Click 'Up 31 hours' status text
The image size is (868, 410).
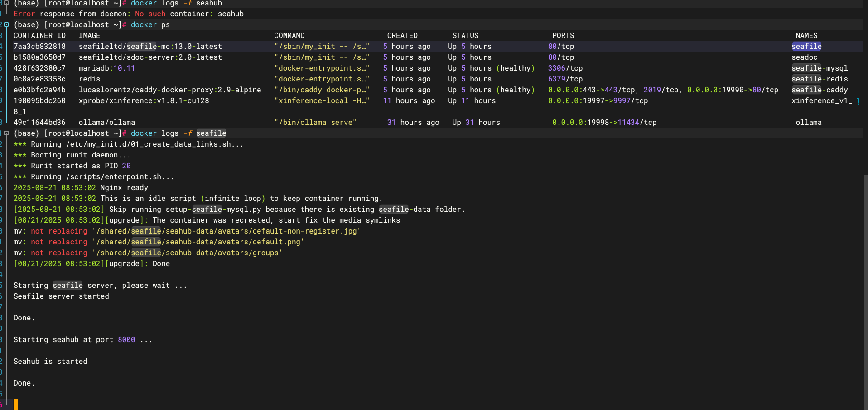pyautogui.click(x=476, y=122)
